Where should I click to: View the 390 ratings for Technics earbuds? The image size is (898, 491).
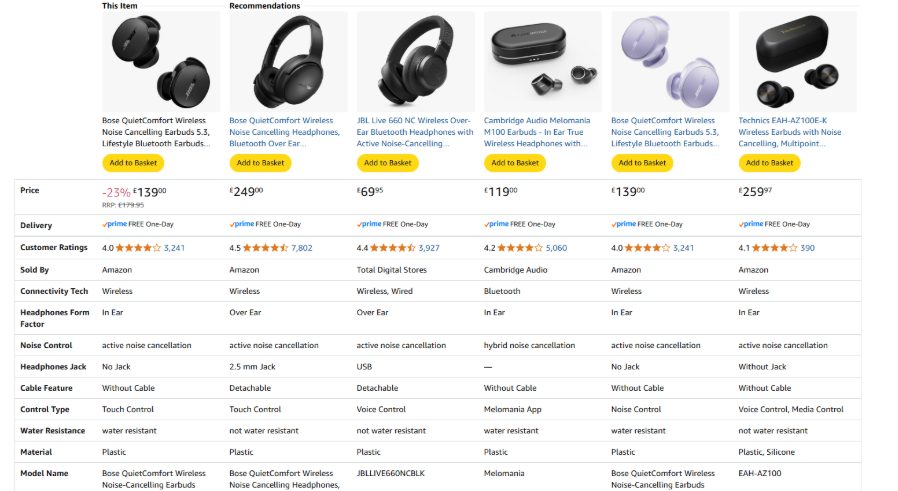[807, 247]
